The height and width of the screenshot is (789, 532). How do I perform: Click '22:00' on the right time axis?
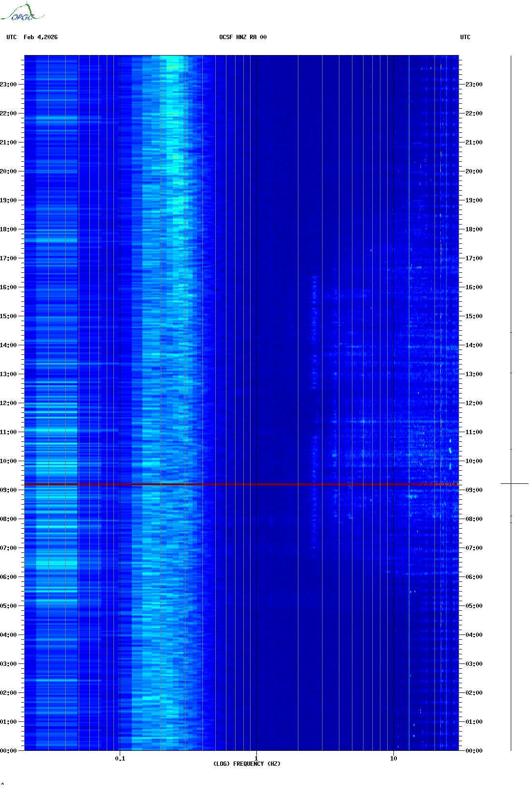(x=474, y=113)
